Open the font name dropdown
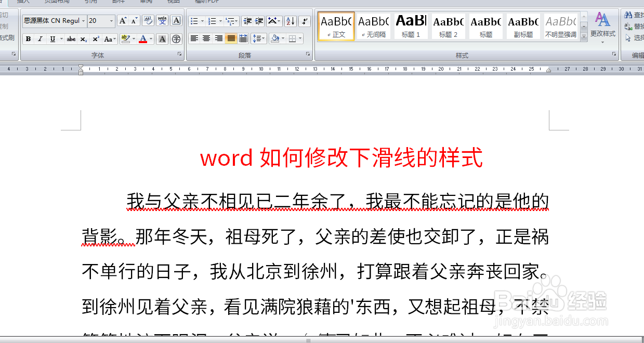This screenshot has height=343, width=644. [x=83, y=21]
